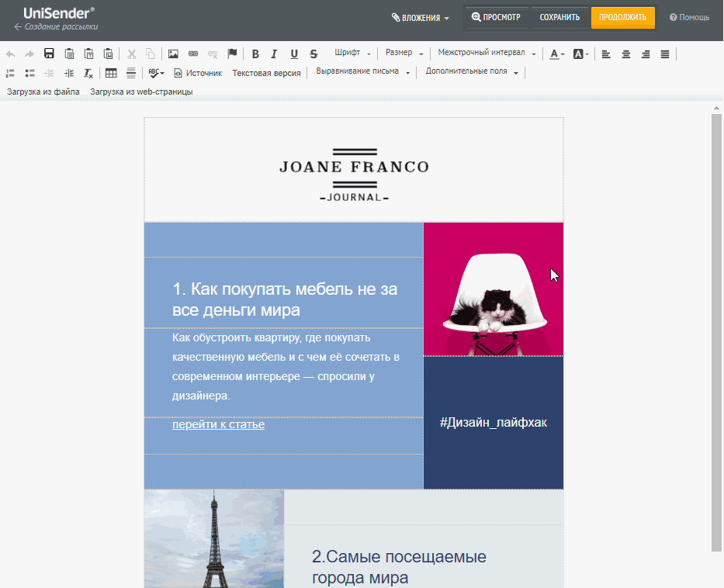Paste from Word icon
The height and width of the screenshot is (588, 724).
(x=108, y=54)
